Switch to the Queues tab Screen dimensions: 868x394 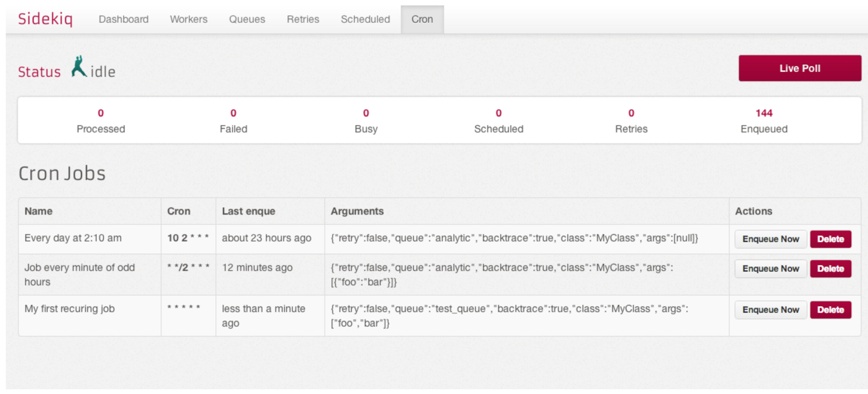click(x=247, y=19)
